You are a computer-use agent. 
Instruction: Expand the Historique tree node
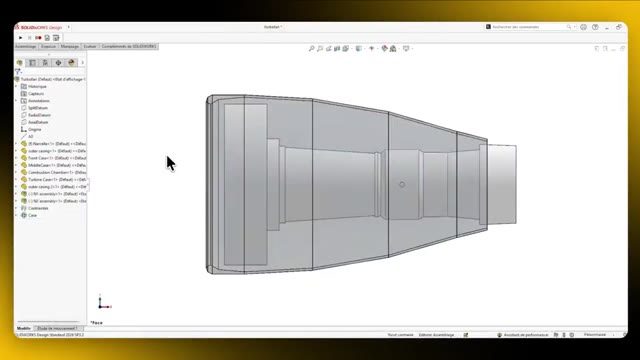[16, 87]
